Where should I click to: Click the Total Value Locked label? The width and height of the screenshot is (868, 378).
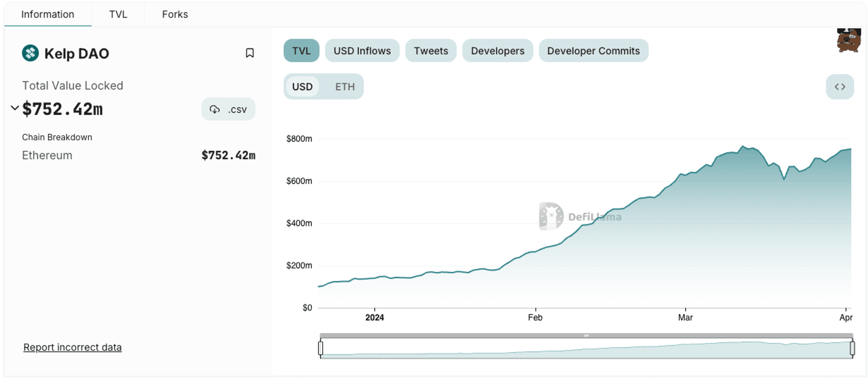[x=73, y=86]
